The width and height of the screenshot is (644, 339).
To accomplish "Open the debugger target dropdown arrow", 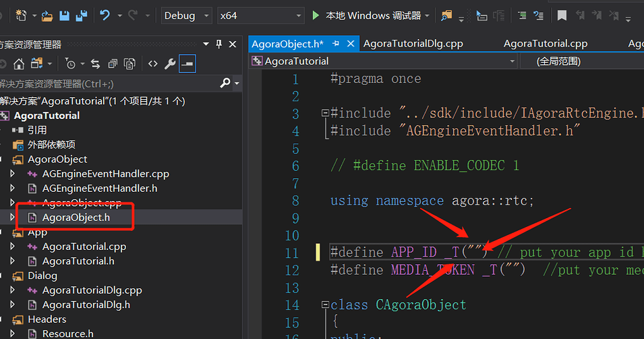I will [427, 16].
